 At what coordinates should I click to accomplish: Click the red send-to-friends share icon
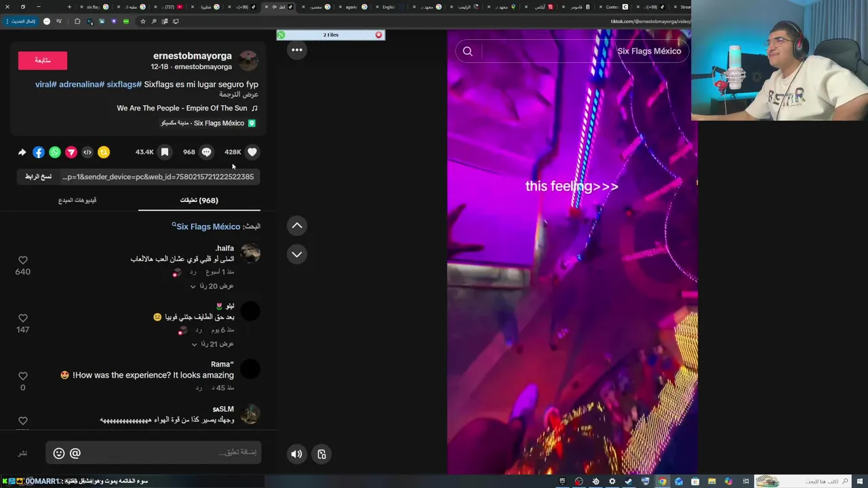(x=71, y=152)
